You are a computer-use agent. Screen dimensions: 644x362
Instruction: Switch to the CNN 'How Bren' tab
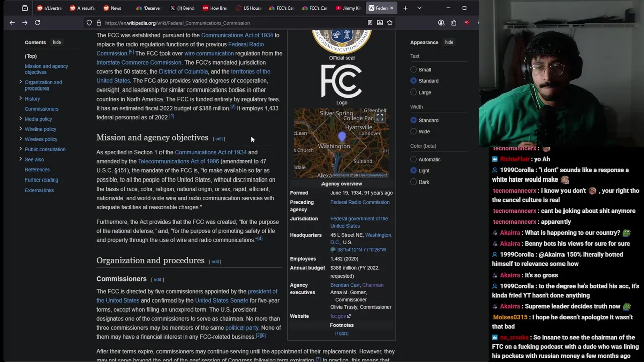pyautogui.click(x=215, y=8)
